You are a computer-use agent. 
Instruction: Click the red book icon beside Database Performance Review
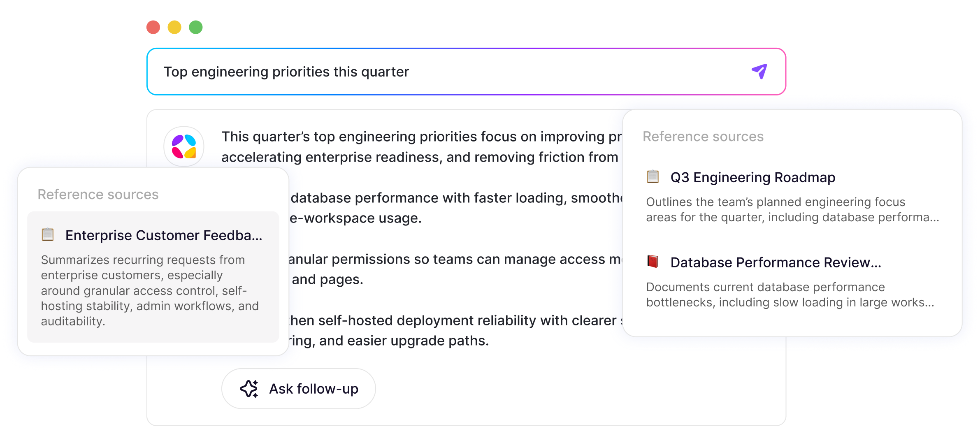(x=653, y=262)
